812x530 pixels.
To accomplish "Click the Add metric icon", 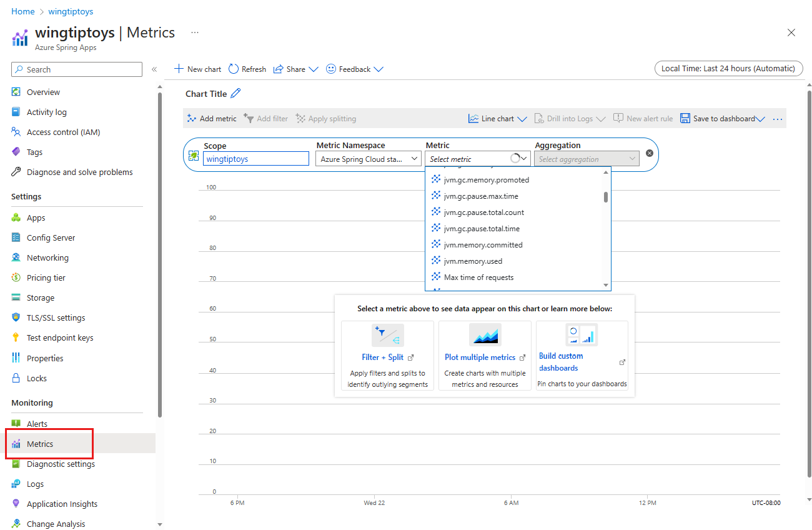I will (192, 119).
